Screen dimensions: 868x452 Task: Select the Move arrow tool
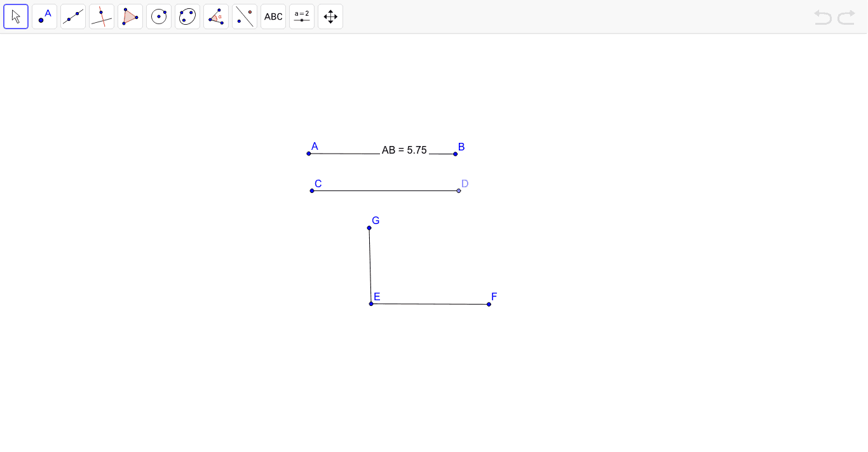16,16
